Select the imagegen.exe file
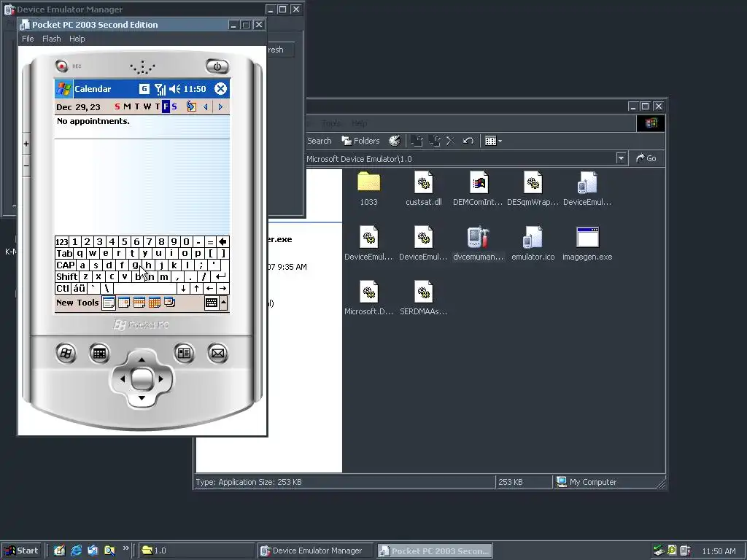Viewport: 747px width, 560px height. pos(587,244)
